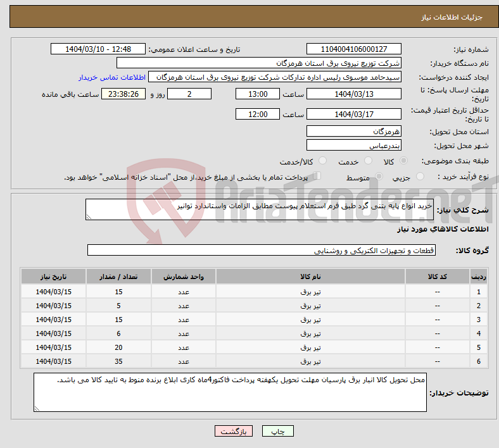The image size is (499, 448).
Task: Click the delivery city field بندرعباس
Action: [353, 145]
